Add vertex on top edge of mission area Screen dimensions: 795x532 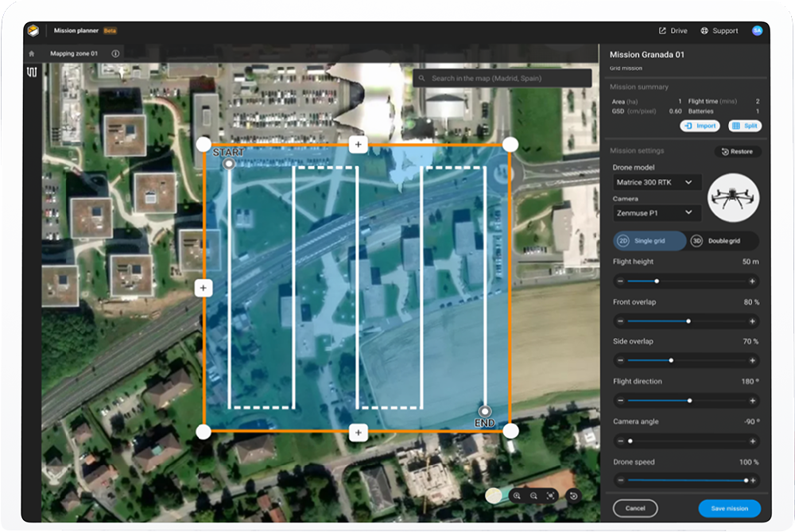[x=358, y=145]
